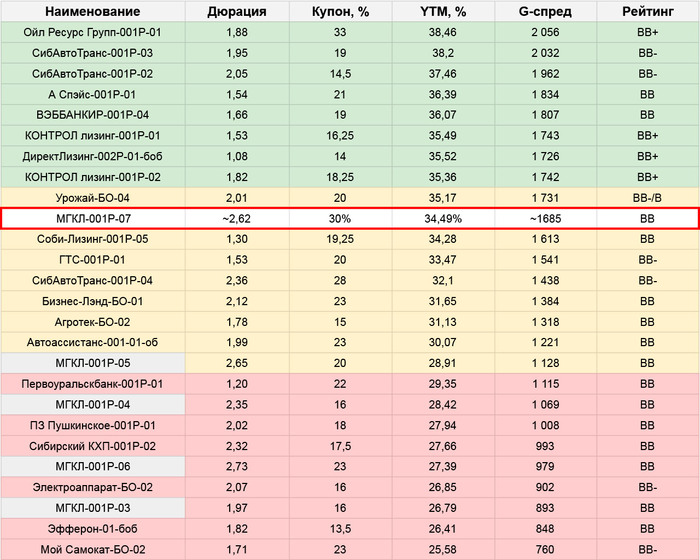700x560 pixels.
Task: Select the 'КОНТРОЛ лизинг-001Р-01' cell
Action: (x=93, y=136)
